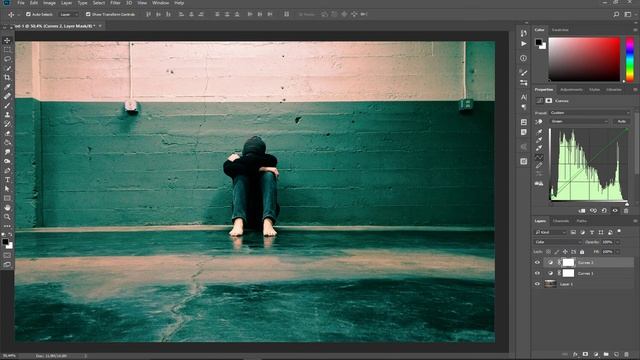Viewport: 640px width, 360px height.
Task: Select the Rectangular Marquee tool
Action: [7, 50]
